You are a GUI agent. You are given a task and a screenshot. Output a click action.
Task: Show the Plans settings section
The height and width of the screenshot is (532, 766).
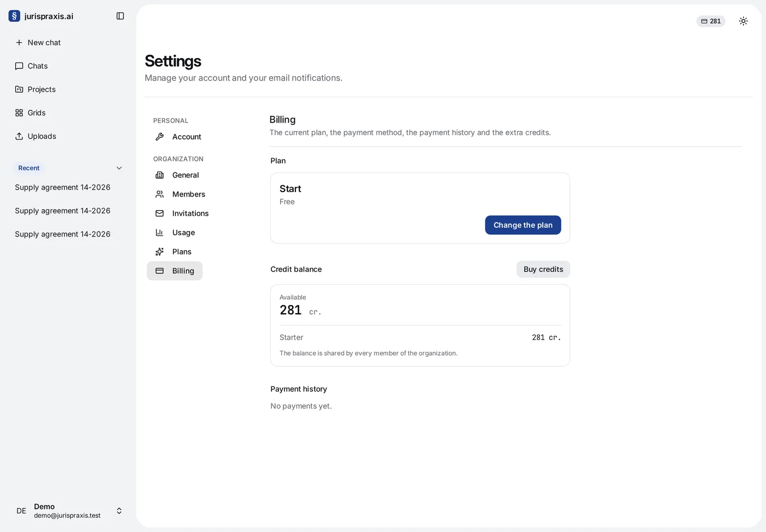[x=173, y=252]
